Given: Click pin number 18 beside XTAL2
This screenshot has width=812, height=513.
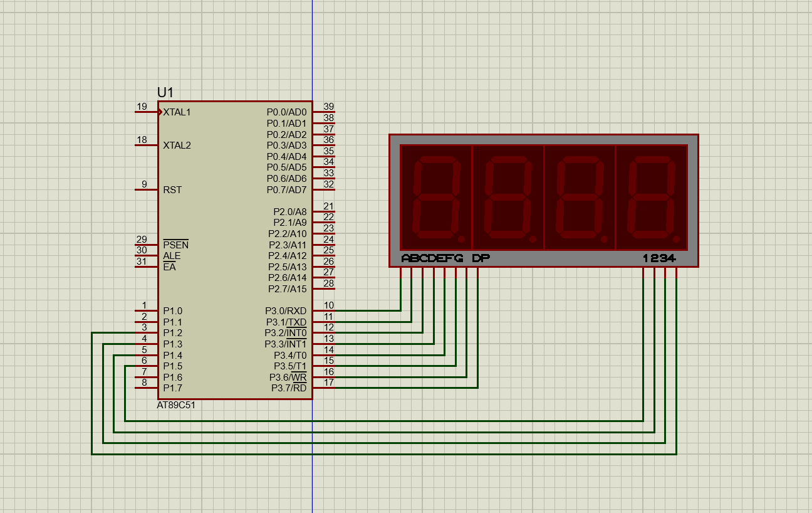Looking at the screenshot, I should click(142, 140).
